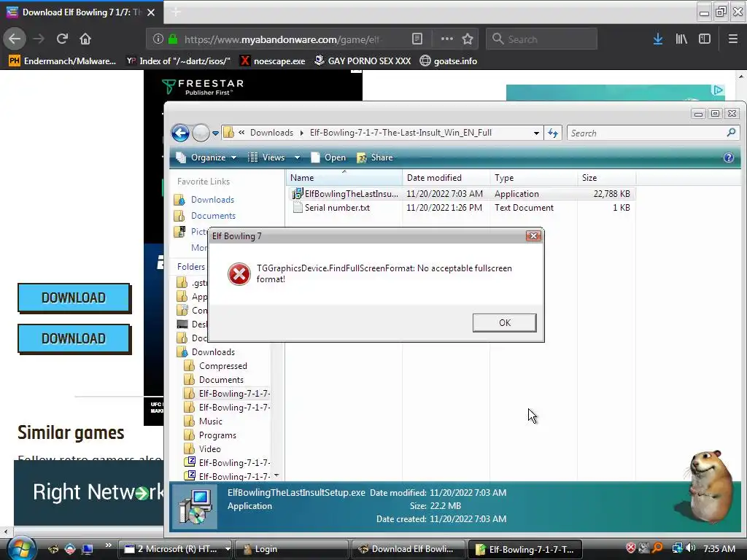The width and height of the screenshot is (747, 560).
Task: Bookmark this page with the star icon
Action: coord(468,39)
